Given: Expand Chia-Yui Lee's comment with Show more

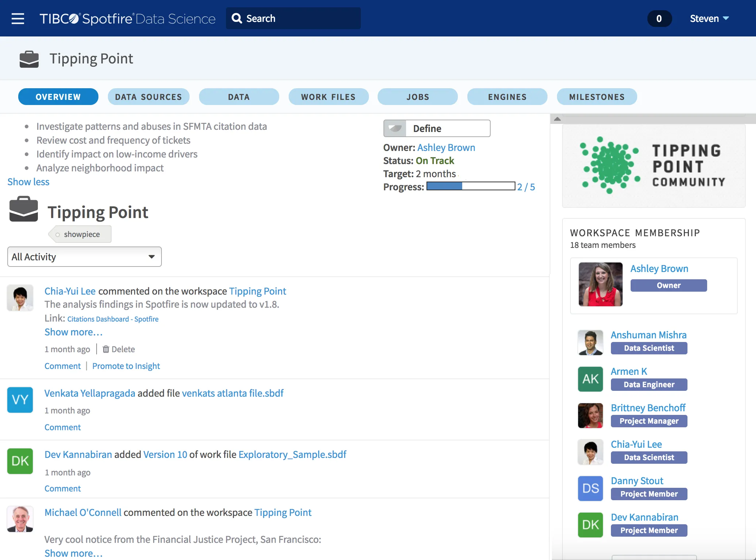Looking at the screenshot, I should (x=74, y=332).
